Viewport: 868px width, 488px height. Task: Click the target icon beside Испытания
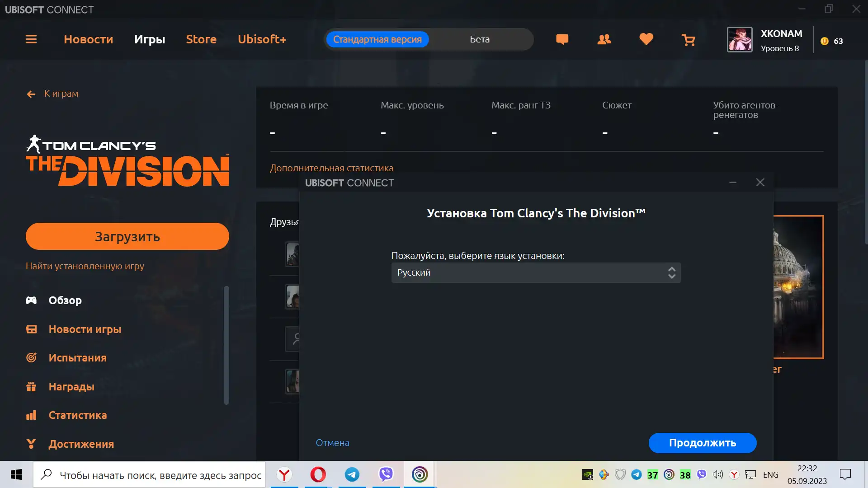point(31,358)
